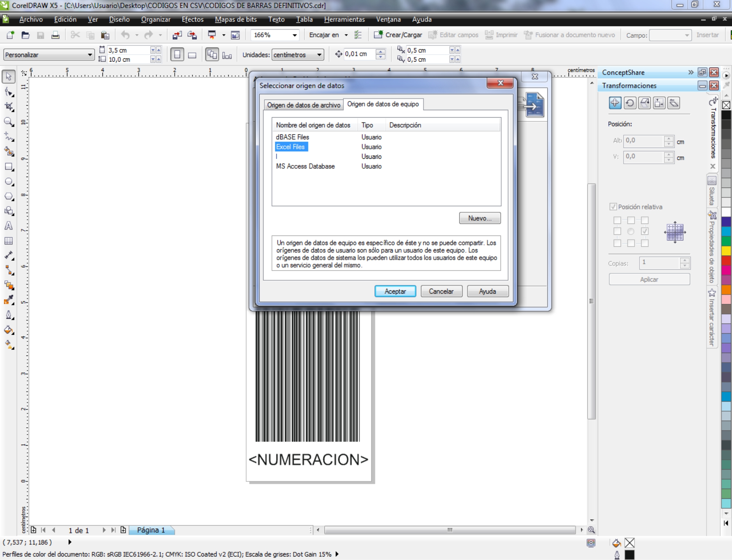732x560 pixels.
Task: Select MS Access Database data source
Action: 305,166
